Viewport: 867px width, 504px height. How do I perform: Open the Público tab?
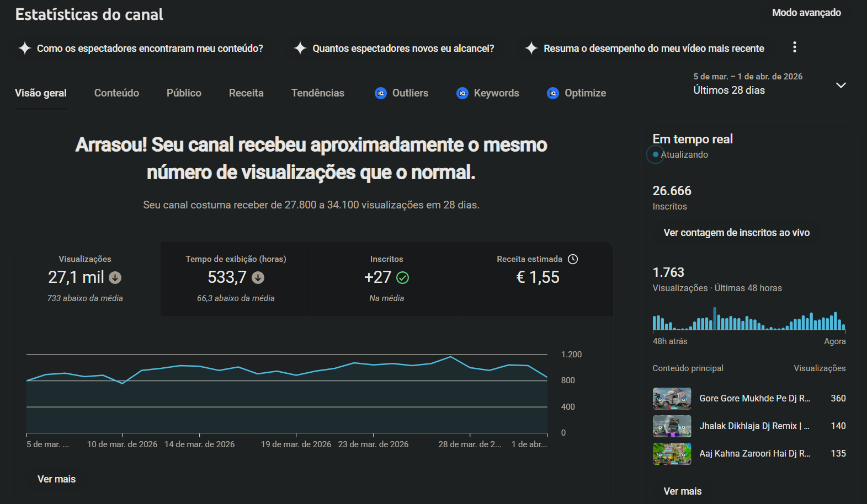tap(184, 93)
